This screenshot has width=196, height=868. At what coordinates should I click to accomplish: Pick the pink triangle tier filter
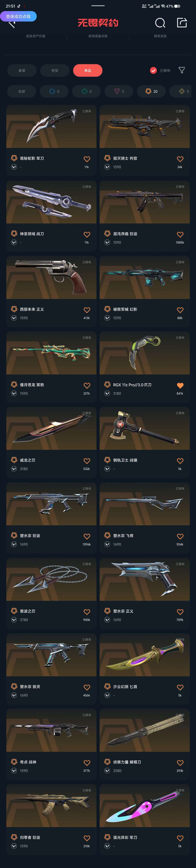coord(119,91)
